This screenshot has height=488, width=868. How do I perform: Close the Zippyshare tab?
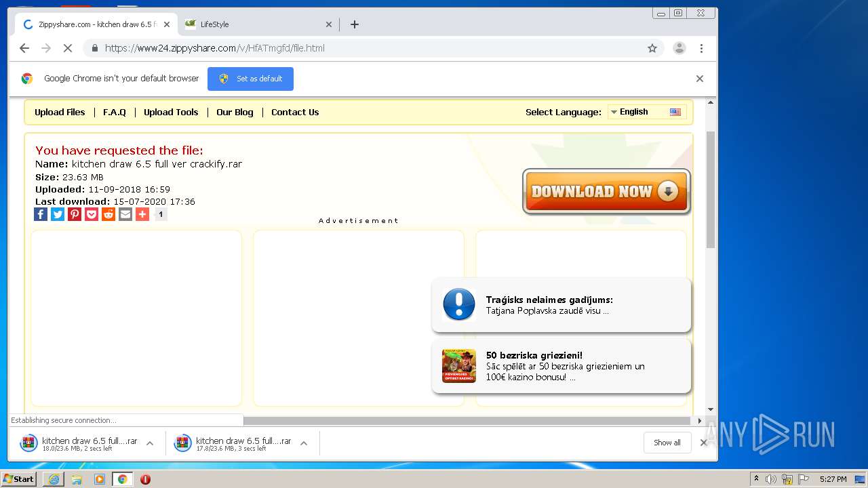(167, 24)
